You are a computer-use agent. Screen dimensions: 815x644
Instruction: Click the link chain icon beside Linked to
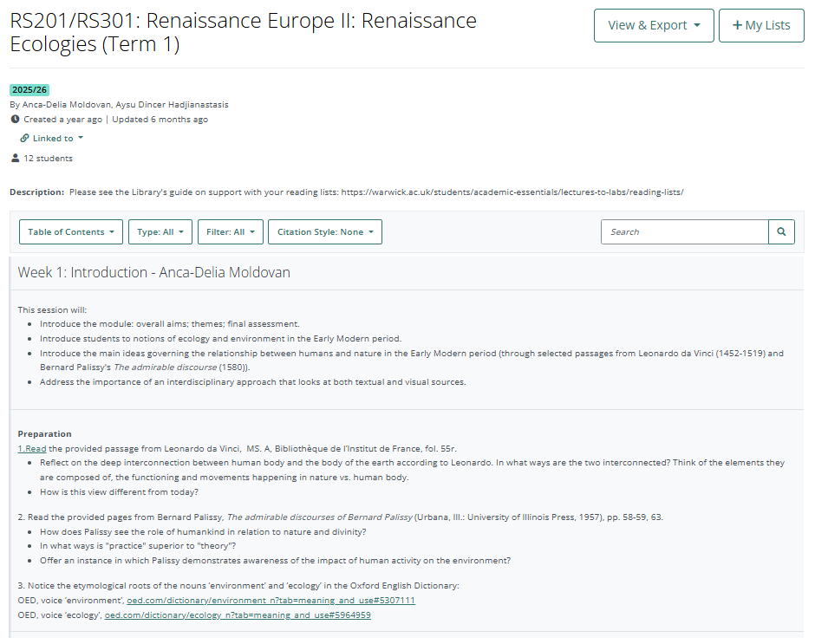click(24, 139)
